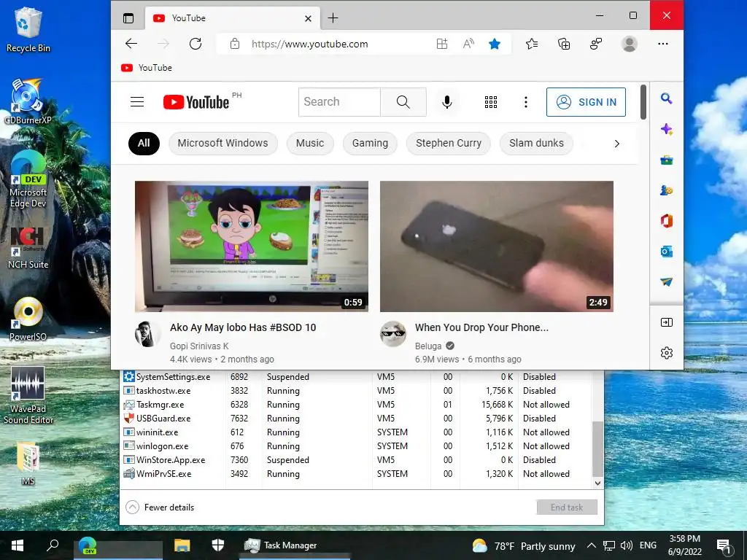The width and height of the screenshot is (747, 560).
Task: Start voice search with microphone
Action: click(447, 102)
